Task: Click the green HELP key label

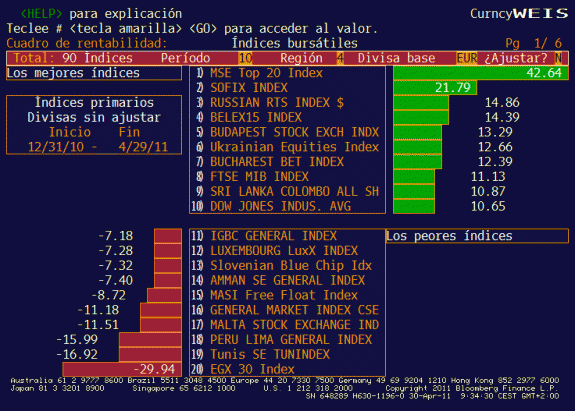Action: point(41,14)
